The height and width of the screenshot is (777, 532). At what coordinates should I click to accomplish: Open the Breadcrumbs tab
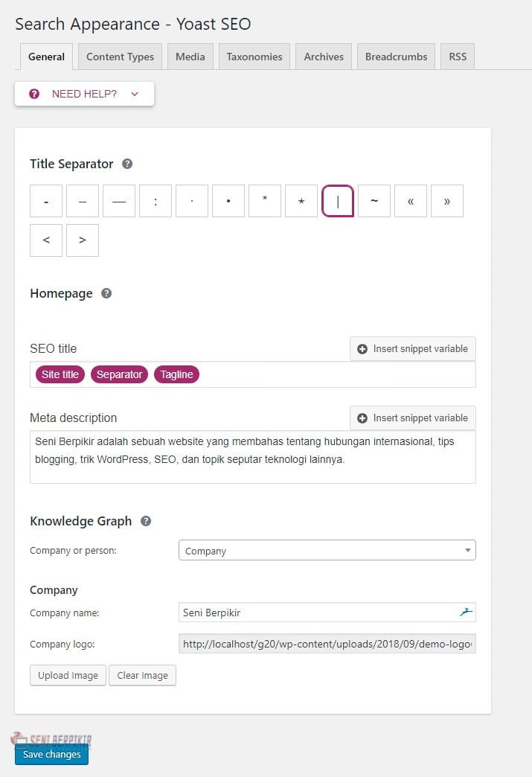point(397,57)
